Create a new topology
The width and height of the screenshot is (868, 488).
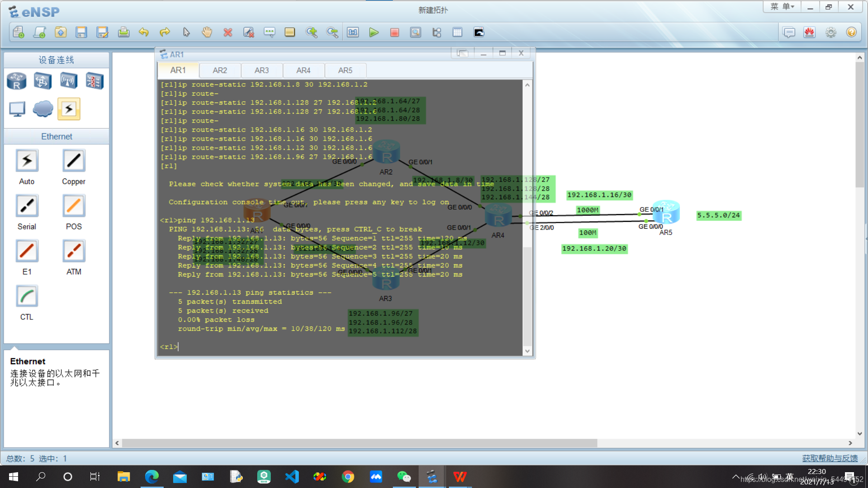19,32
